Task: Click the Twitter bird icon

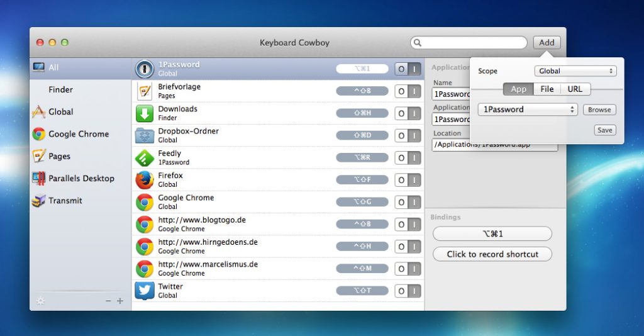Action: 145,291
